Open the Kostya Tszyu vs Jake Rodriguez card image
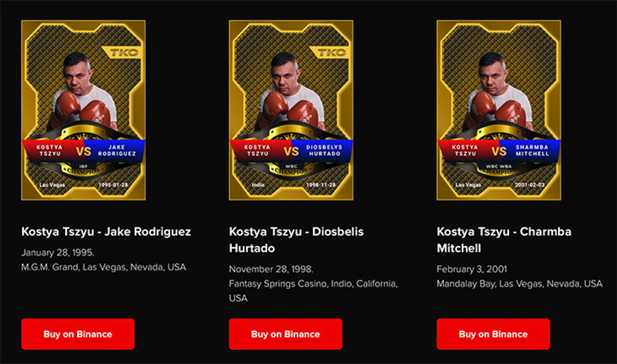The height and width of the screenshot is (364, 617). click(83, 110)
